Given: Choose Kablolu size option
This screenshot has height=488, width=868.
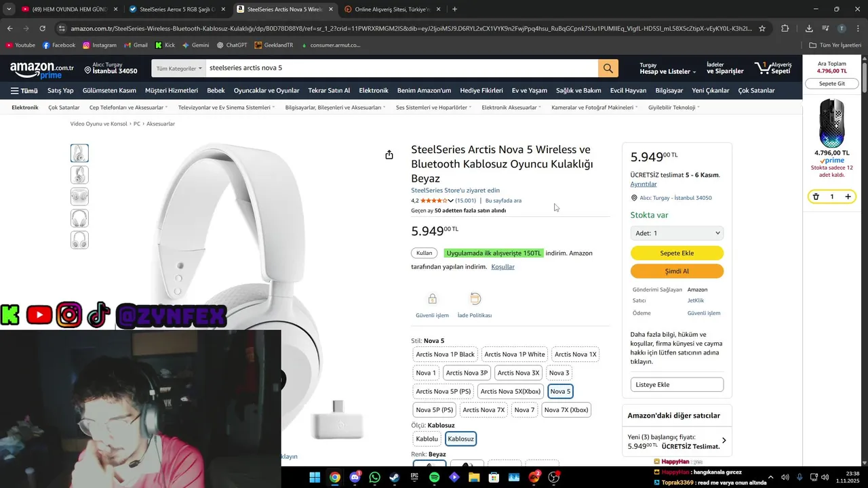Looking at the screenshot, I should (427, 439).
